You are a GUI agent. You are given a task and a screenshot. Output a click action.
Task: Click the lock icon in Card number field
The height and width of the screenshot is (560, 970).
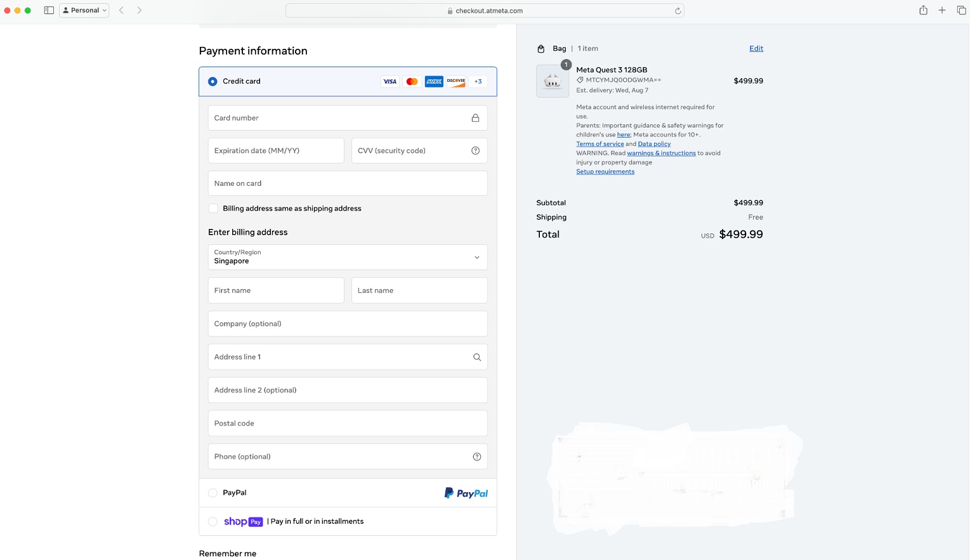pyautogui.click(x=475, y=118)
